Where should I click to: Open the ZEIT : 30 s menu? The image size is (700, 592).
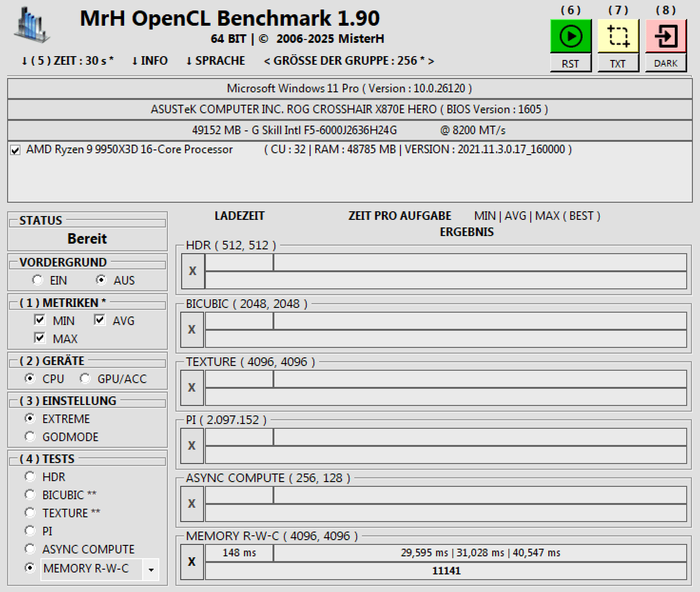tap(68, 61)
